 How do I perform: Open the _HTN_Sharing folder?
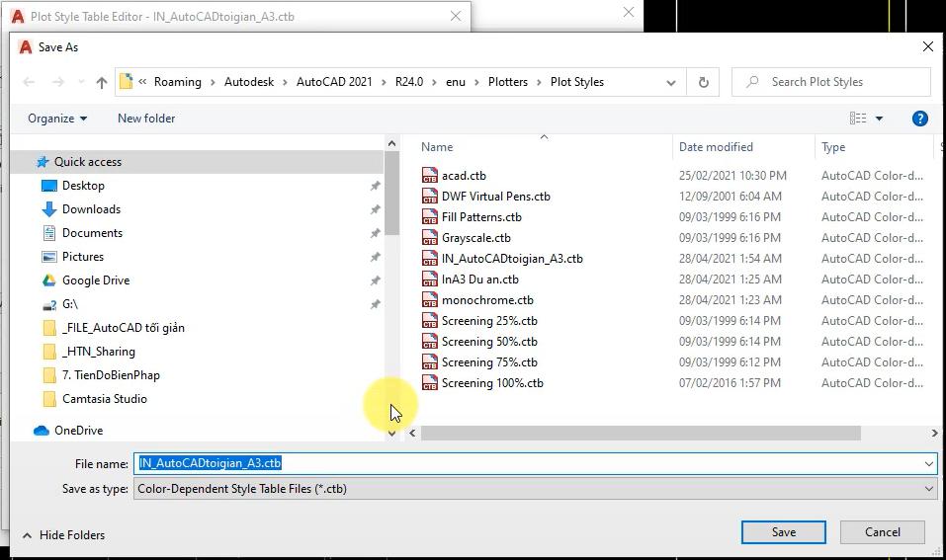coord(98,352)
